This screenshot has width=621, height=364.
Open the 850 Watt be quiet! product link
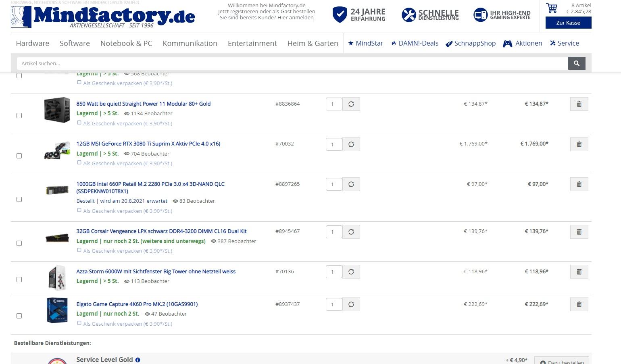(x=144, y=104)
